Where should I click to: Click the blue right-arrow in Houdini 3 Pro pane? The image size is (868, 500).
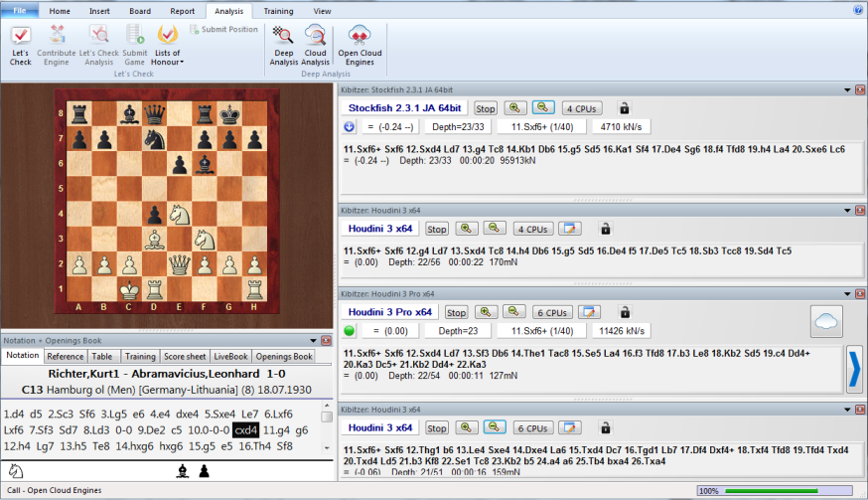855,369
